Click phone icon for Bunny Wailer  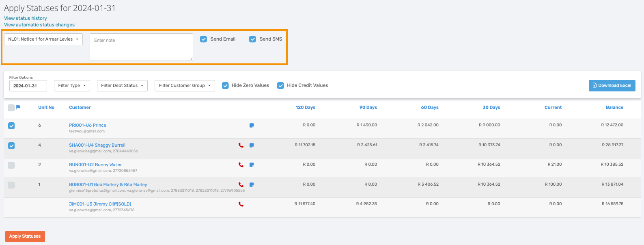241,165
